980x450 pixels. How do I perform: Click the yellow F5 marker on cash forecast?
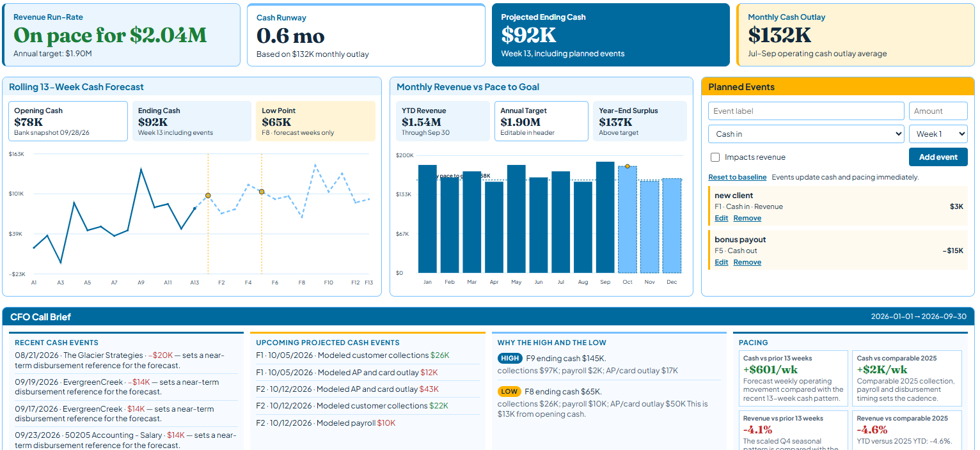262,191
